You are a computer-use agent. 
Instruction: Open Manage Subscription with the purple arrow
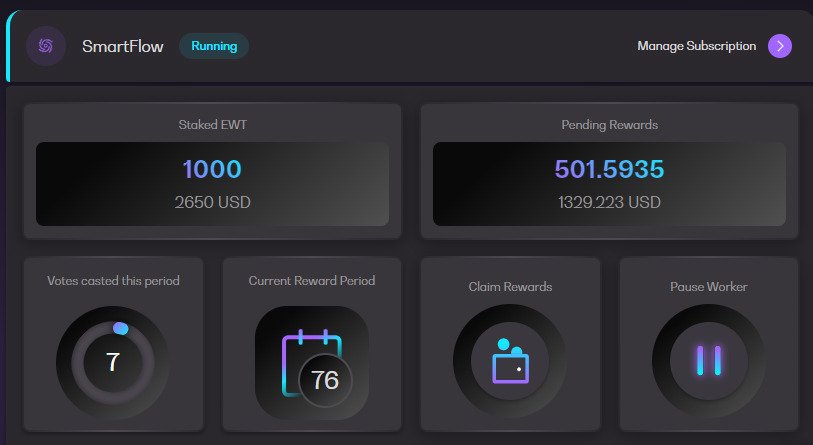780,46
